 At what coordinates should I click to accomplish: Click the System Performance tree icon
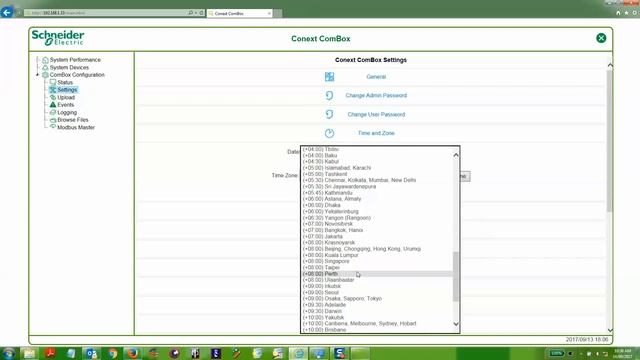coord(45,60)
